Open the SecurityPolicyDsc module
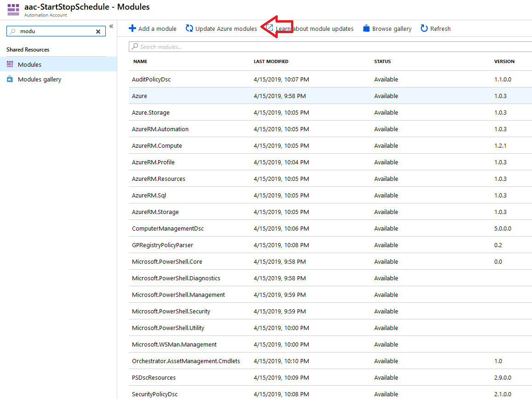Image resolution: width=532 pixels, height=399 pixels. coord(154,394)
